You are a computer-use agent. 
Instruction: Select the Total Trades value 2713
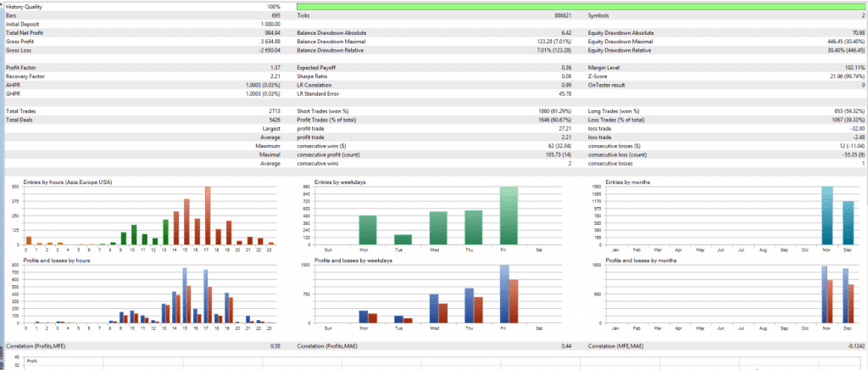click(273, 111)
